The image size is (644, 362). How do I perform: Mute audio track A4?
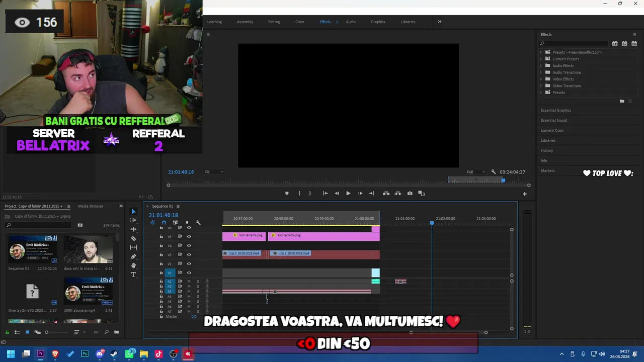point(189,297)
